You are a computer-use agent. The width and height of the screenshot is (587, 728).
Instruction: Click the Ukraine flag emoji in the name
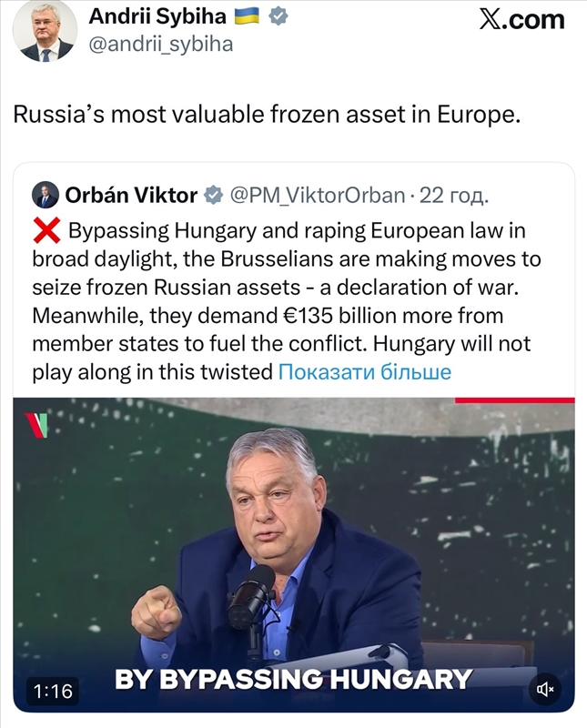(x=248, y=16)
